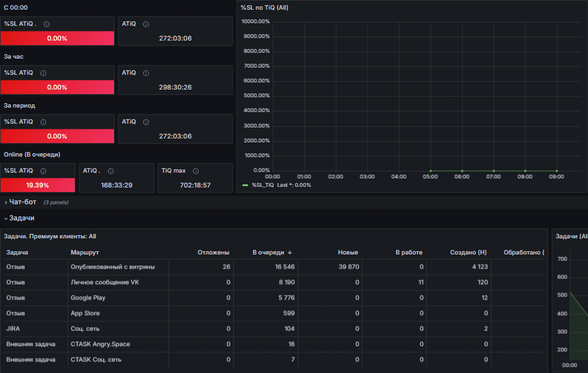Click info icon of ATiQ 298:30:26 panel
The height and width of the screenshot is (373, 588).
click(x=146, y=73)
